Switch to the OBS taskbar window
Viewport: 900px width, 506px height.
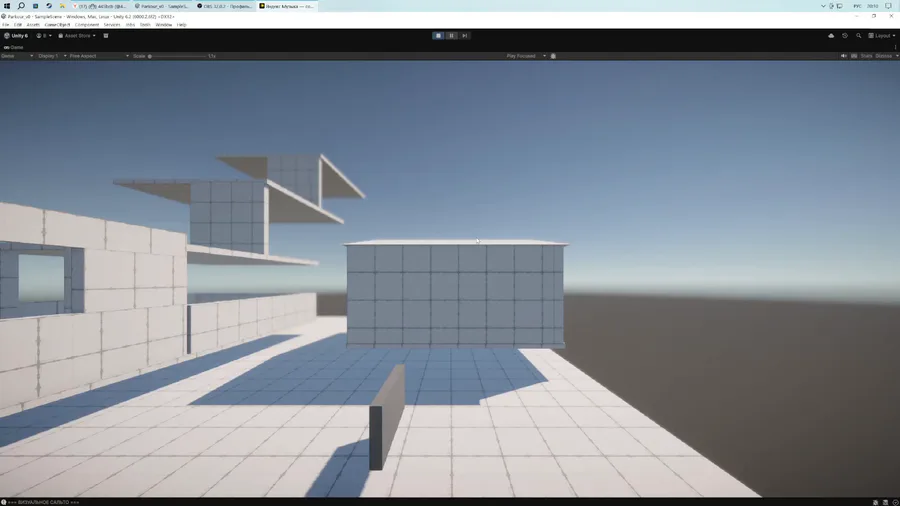tap(224, 6)
